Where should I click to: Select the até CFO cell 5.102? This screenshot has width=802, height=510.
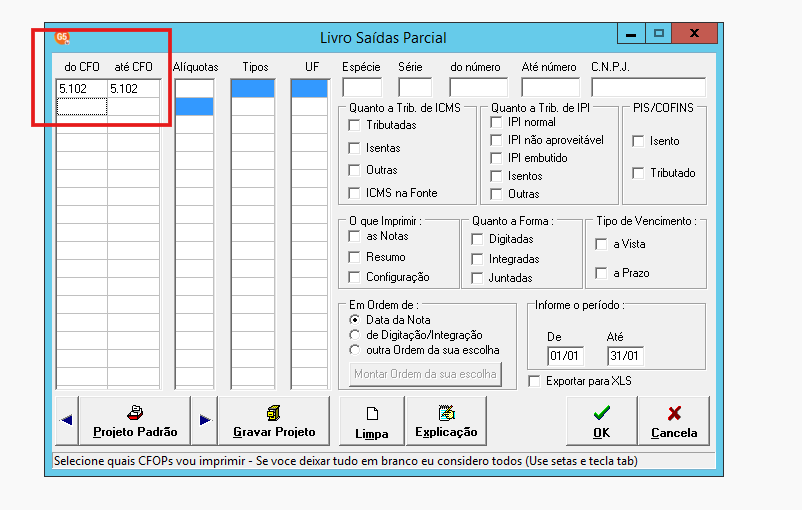[x=133, y=88]
